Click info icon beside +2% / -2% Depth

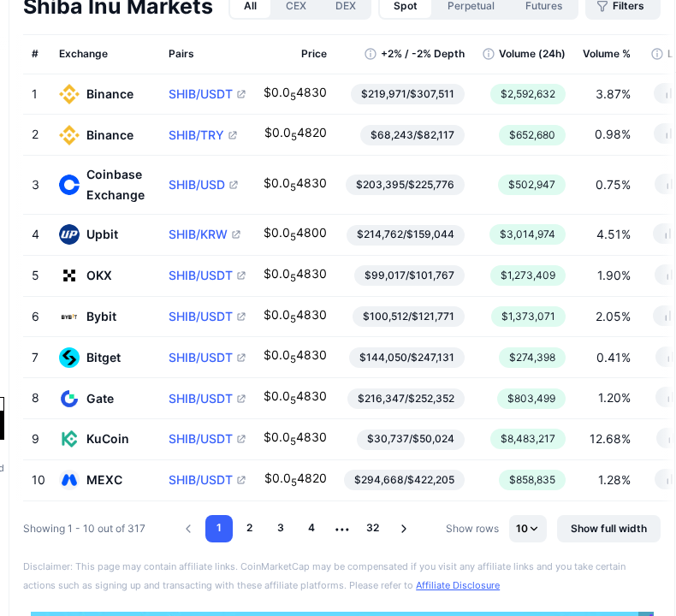tap(371, 54)
